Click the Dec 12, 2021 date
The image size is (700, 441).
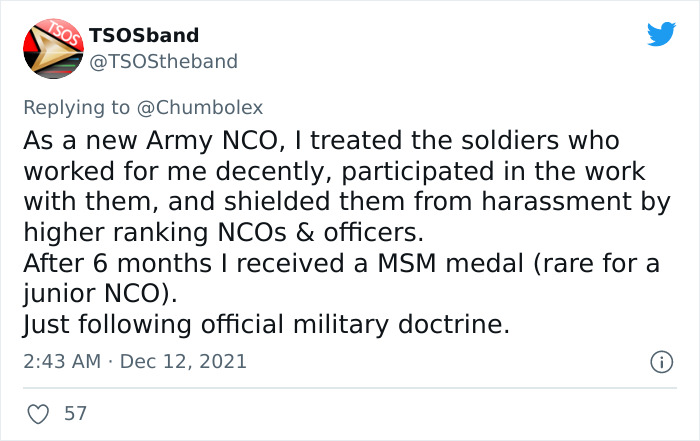tap(183, 361)
